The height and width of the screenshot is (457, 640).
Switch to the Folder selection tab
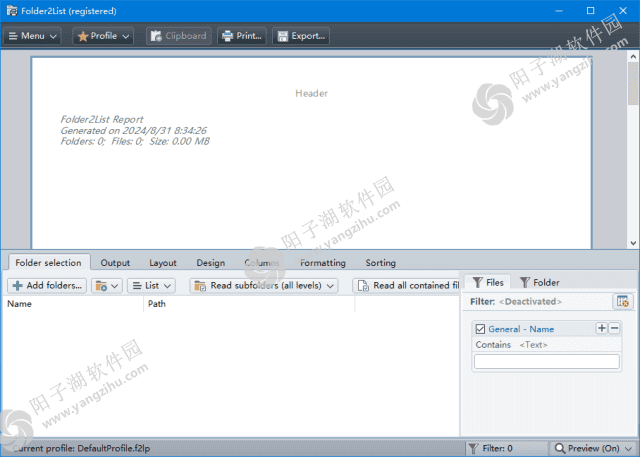tap(48, 263)
